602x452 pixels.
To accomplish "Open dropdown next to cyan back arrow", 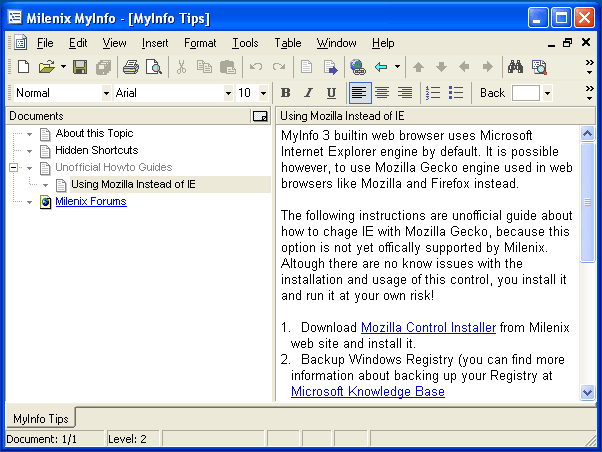I will pyautogui.click(x=397, y=67).
